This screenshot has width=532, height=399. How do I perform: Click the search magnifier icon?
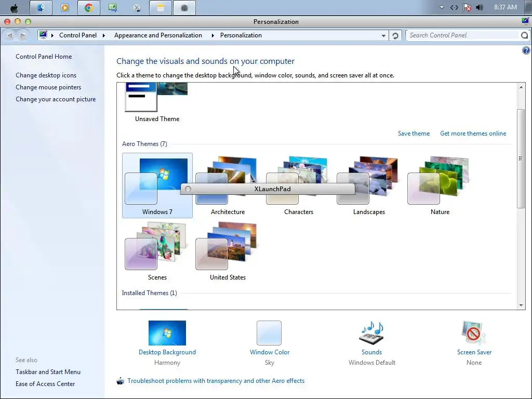pyautogui.click(x=525, y=35)
